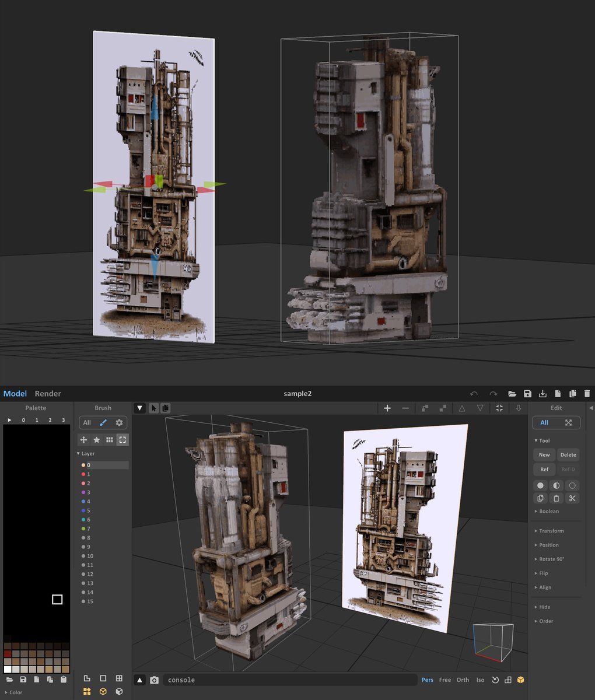Click the duplicate project icon in title bar

coord(572,394)
